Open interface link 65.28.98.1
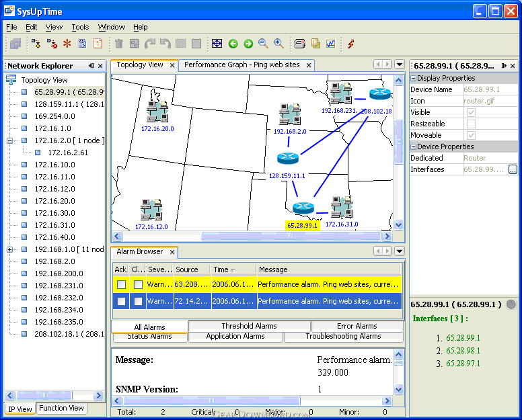 [x=463, y=351]
